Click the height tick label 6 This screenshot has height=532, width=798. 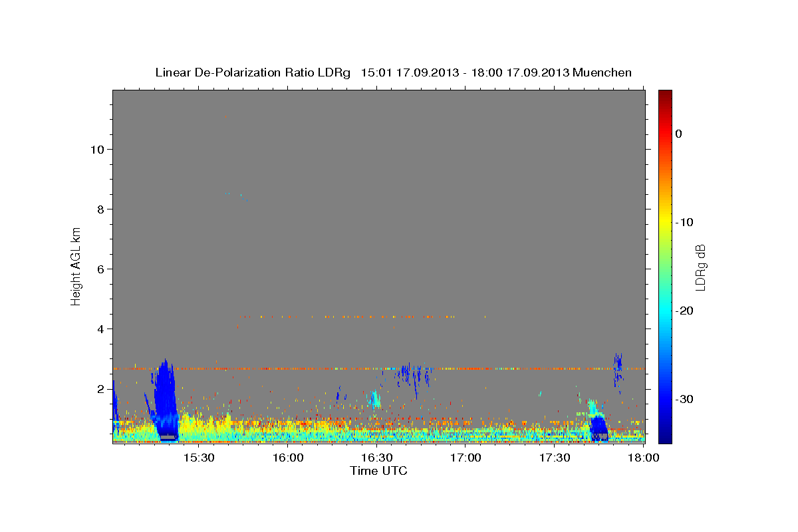[101, 269]
